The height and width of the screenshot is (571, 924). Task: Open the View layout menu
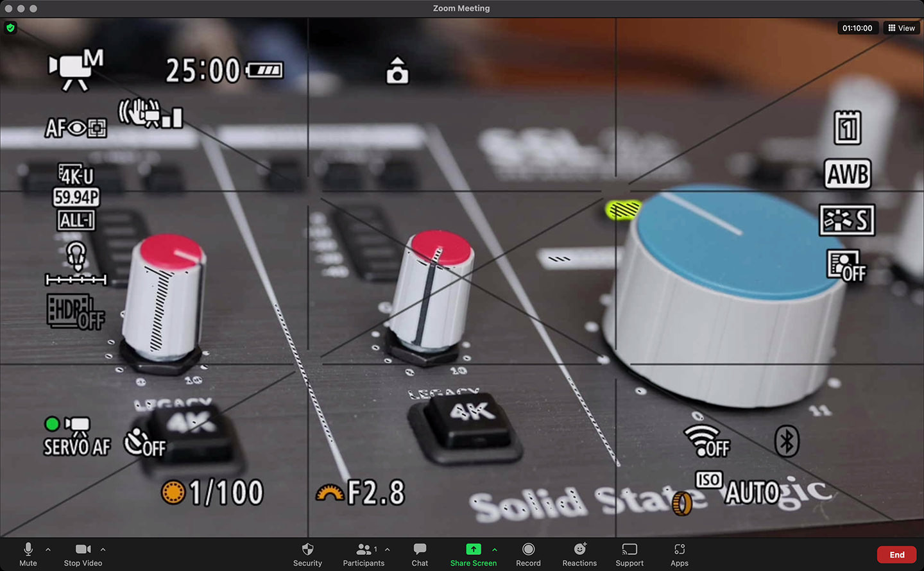click(x=902, y=28)
